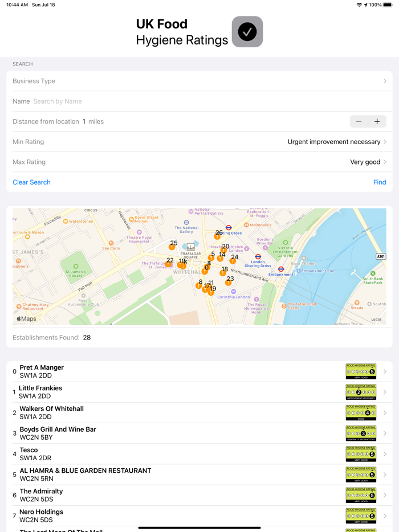Tap the SouthBank SkatePark marker
Viewport: 399px width, 532px height.
tap(373, 273)
